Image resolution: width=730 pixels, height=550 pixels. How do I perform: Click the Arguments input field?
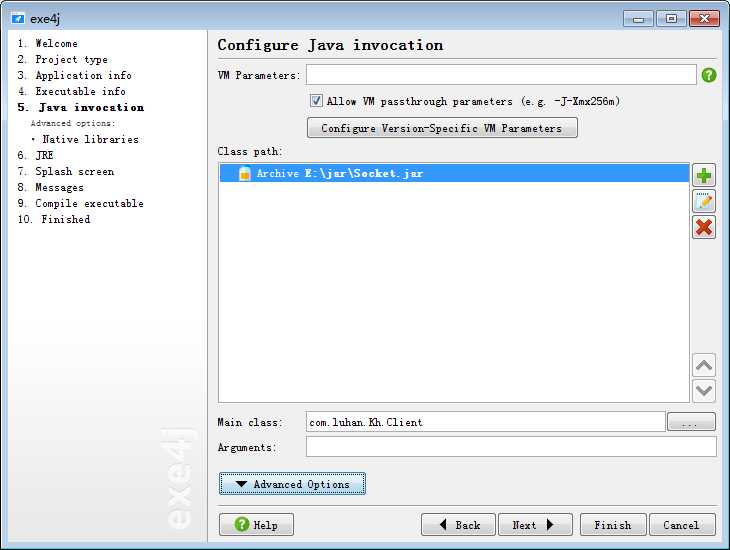pyautogui.click(x=511, y=447)
